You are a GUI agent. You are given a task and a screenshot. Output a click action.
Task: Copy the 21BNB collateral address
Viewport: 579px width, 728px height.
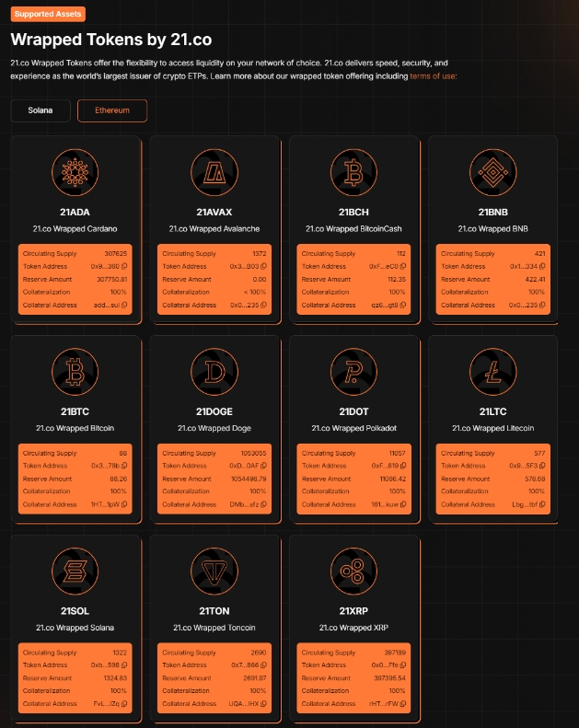click(542, 305)
